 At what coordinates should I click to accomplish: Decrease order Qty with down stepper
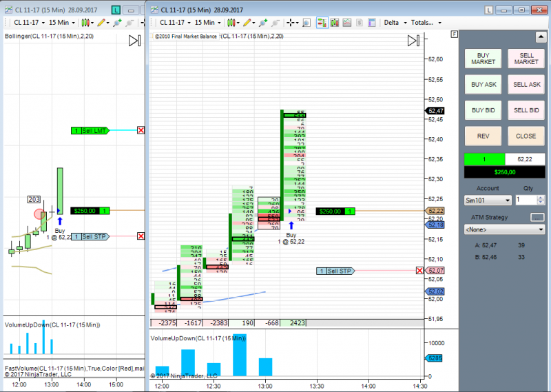point(541,203)
